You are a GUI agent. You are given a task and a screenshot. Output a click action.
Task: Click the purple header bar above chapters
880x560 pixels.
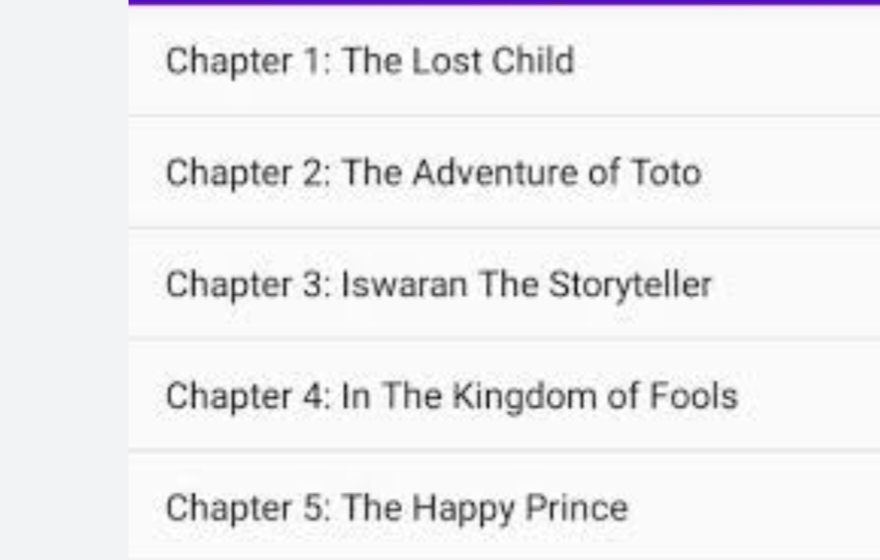[x=504, y=2]
